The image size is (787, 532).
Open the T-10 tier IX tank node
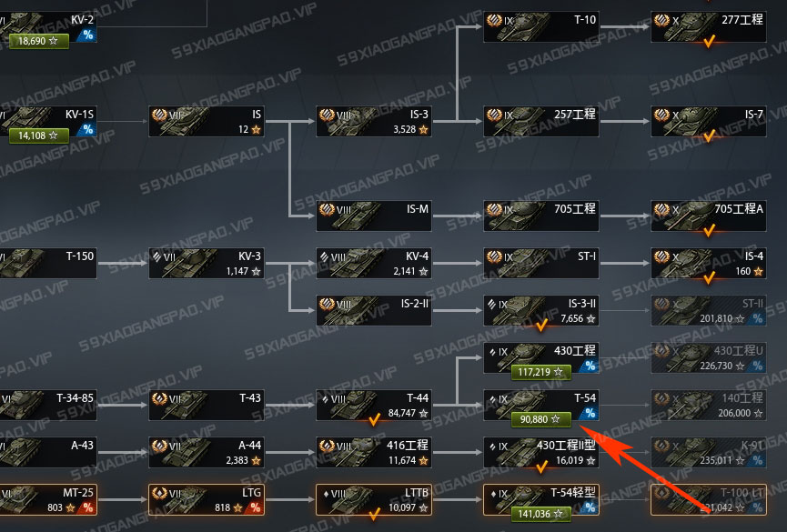[x=541, y=27]
